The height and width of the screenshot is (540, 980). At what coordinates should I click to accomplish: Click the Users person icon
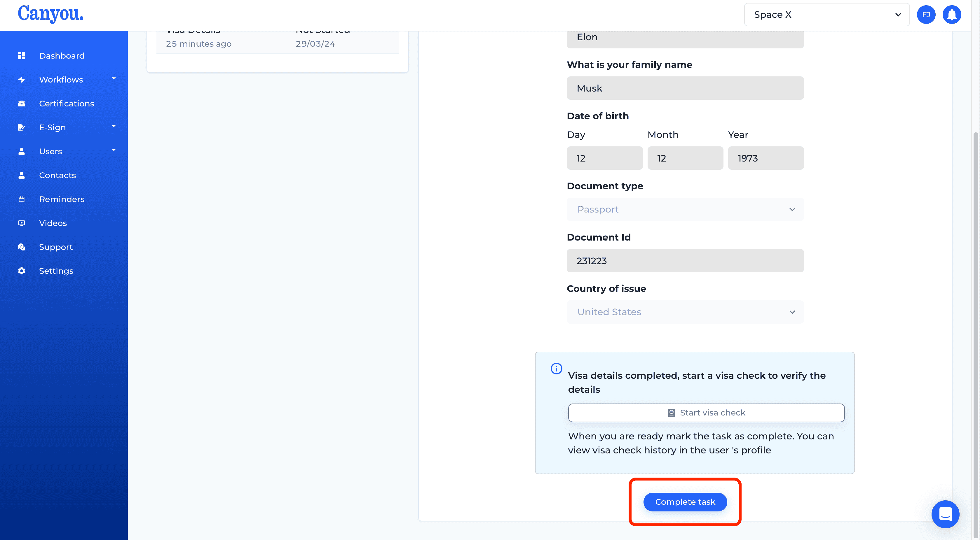coord(22,151)
